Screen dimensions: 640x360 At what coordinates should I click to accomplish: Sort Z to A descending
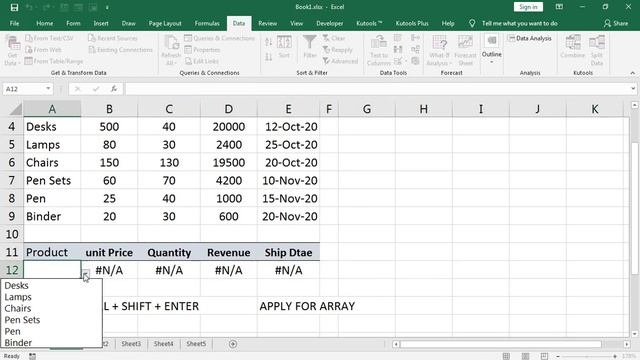[x=269, y=57]
